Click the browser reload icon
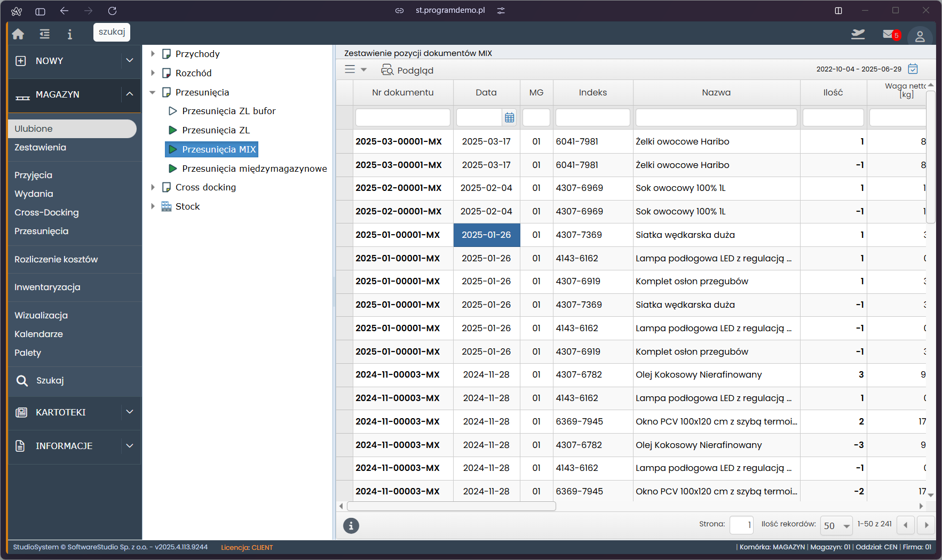 pos(112,11)
